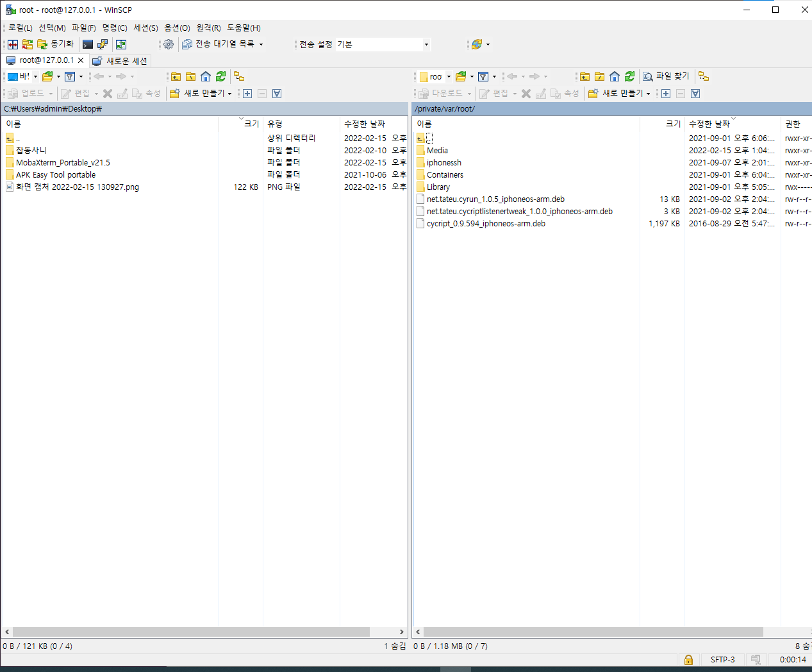This screenshot has width=812, height=672.
Task: Click the green keep-remote-directory-up-to-date icon
Action: click(120, 44)
